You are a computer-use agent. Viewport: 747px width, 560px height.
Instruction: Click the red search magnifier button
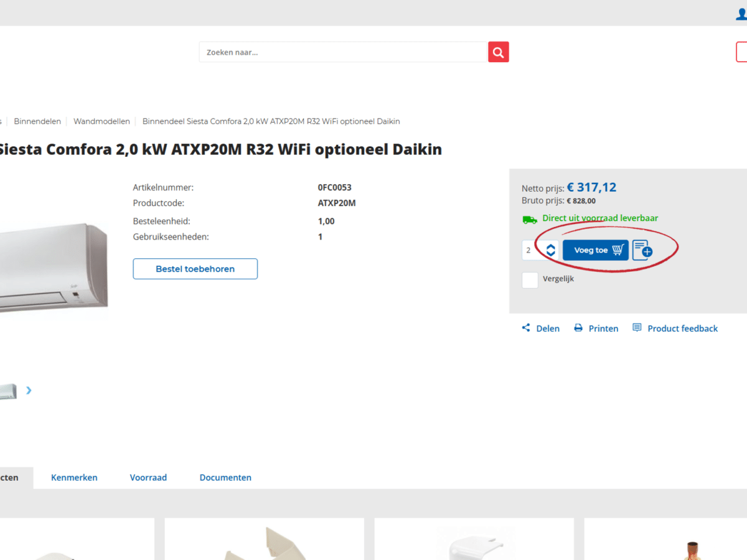498,52
